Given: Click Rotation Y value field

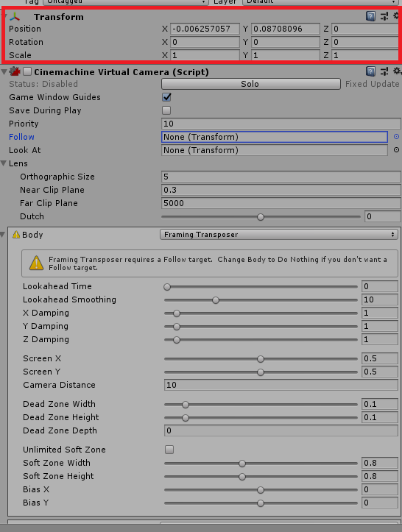Looking at the screenshot, I should coord(286,42).
